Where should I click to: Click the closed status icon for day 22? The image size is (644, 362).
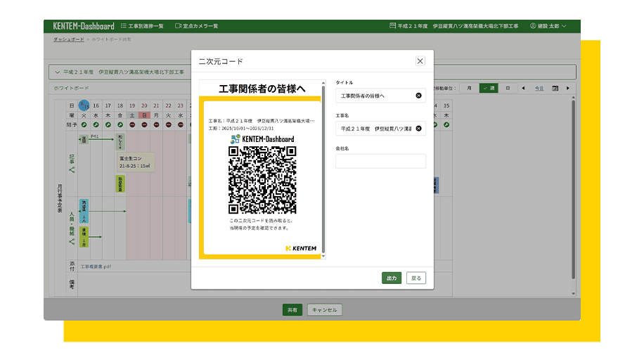click(169, 125)
